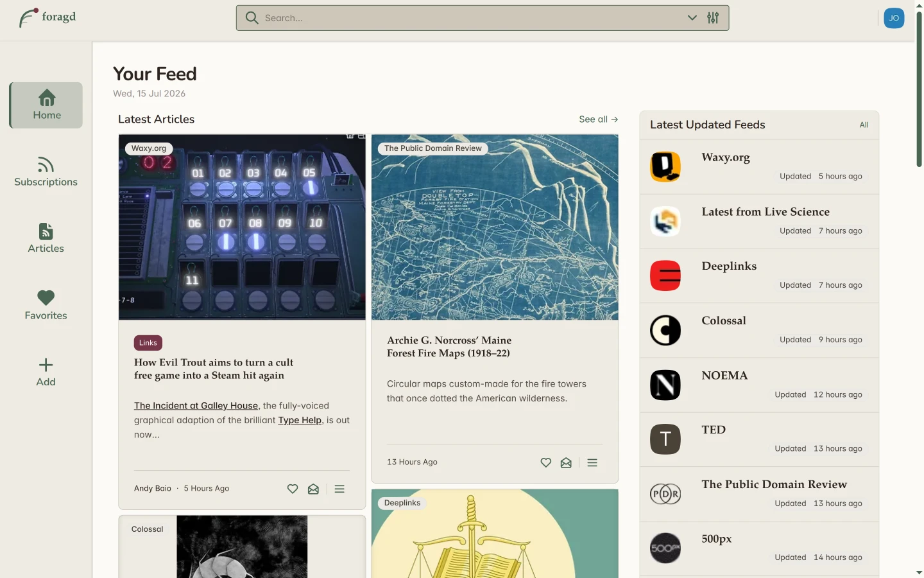
Task: Click Add in sidebar
Action: point(46,372)
